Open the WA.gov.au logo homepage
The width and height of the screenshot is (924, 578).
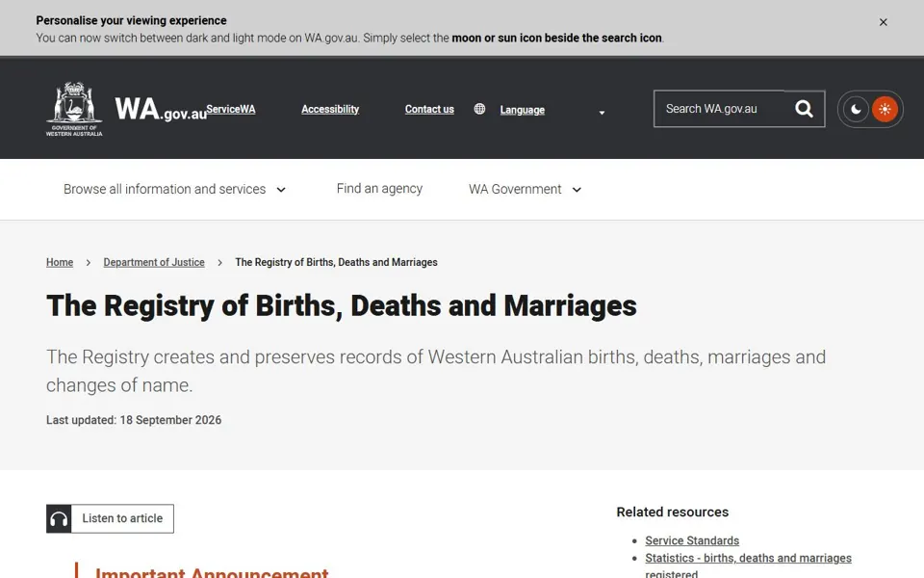point(161,110)
